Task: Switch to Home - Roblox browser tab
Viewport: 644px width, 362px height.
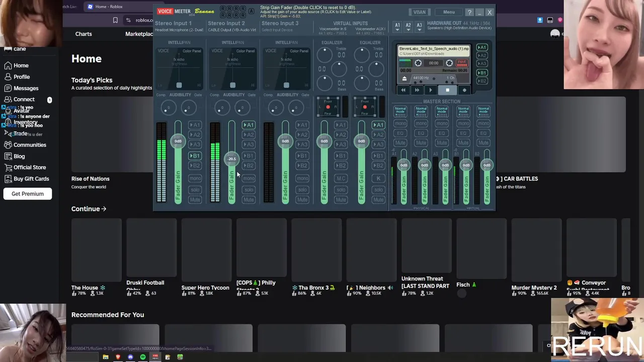Action: (108, 7)
